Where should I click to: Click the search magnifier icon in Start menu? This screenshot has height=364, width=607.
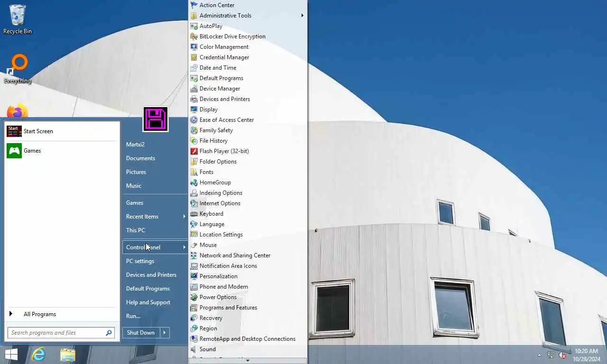click(x=109, y=333)
